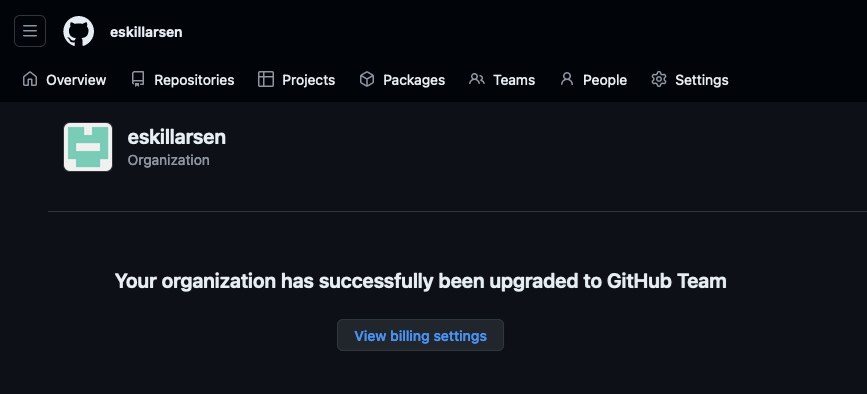Click the eskillarsen organization avatar image
The width and height of the screenshot is (867, 394).
point(88,147)
